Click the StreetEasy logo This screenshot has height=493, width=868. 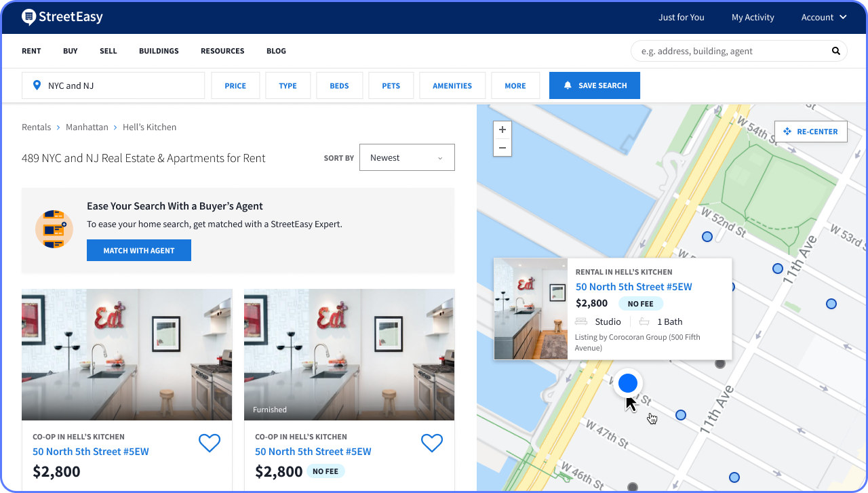[62, 17]
